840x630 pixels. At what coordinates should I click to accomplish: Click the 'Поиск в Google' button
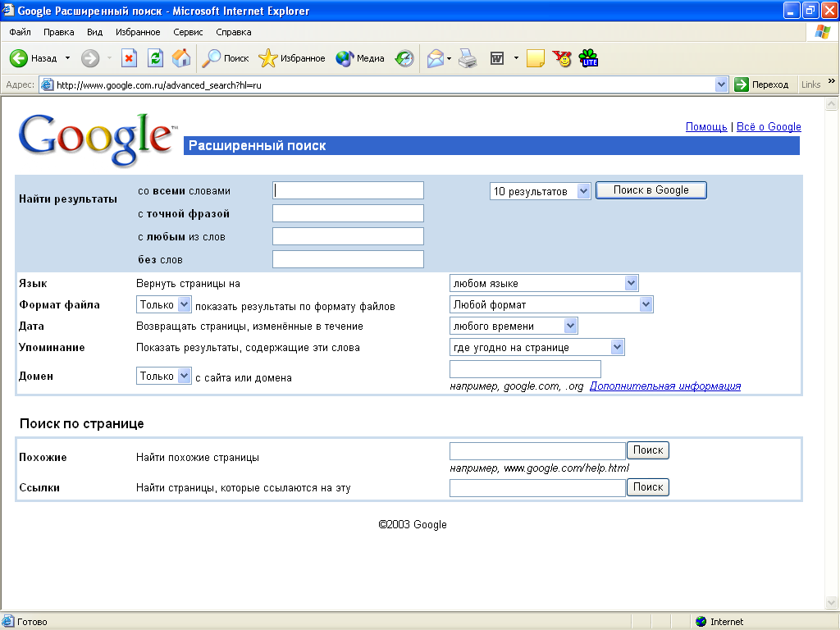click(x=651, y=190)
